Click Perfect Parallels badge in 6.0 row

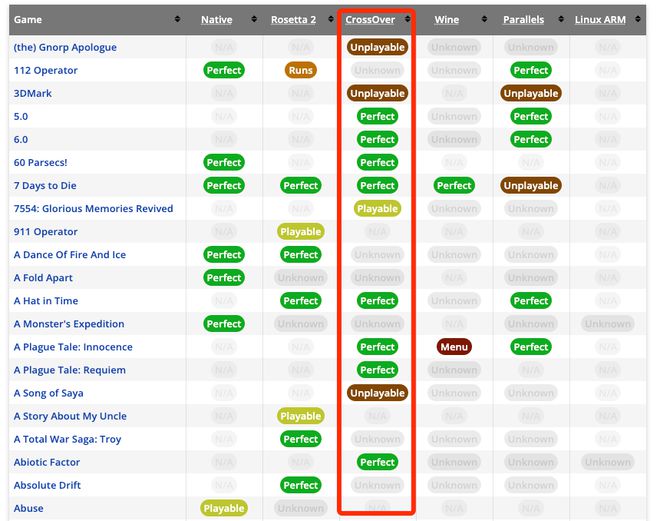click(531, 140)
